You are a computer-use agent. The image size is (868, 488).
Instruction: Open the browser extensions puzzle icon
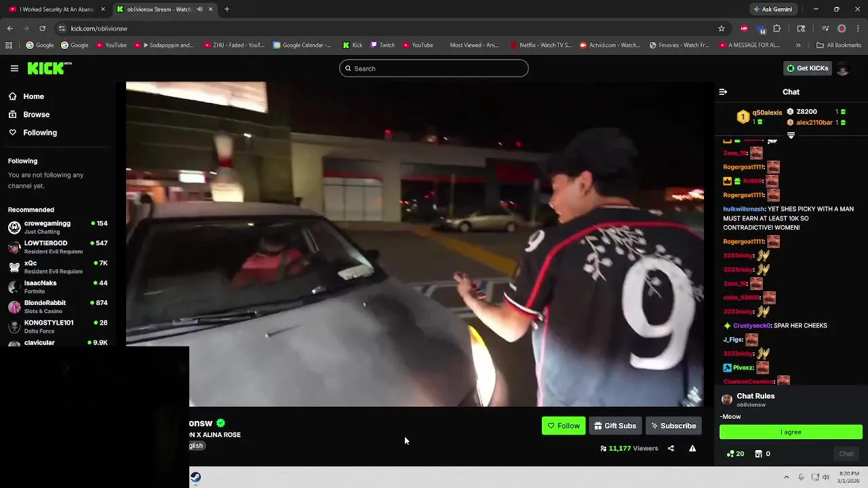777,28
